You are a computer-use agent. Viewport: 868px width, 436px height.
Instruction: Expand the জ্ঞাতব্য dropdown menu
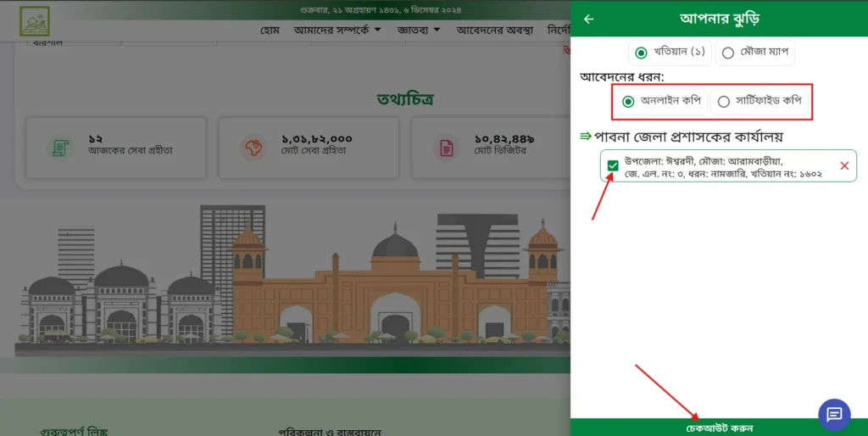tap(419, 31)
